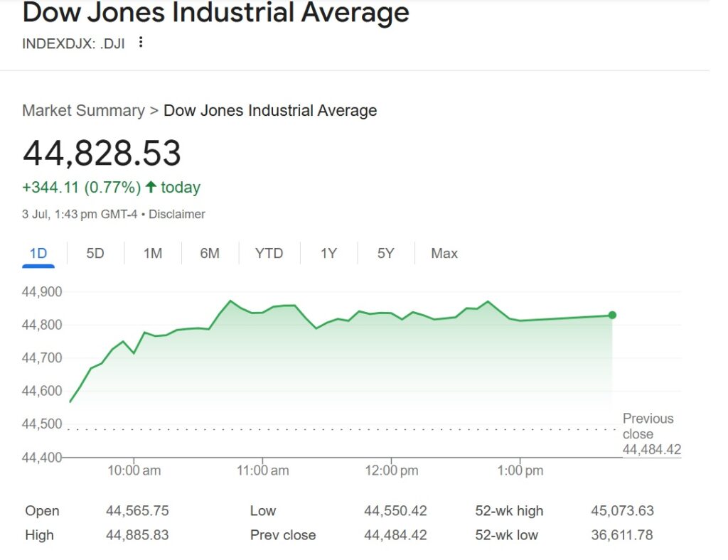
Task: Switch to the 1M chart view
Action: (x=152, y=253)
